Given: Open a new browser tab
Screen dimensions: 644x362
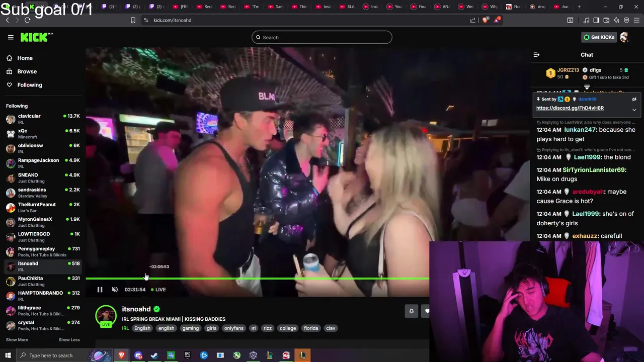Looking at the screenshot, I should pyautogui.click(x=579, y=7).
